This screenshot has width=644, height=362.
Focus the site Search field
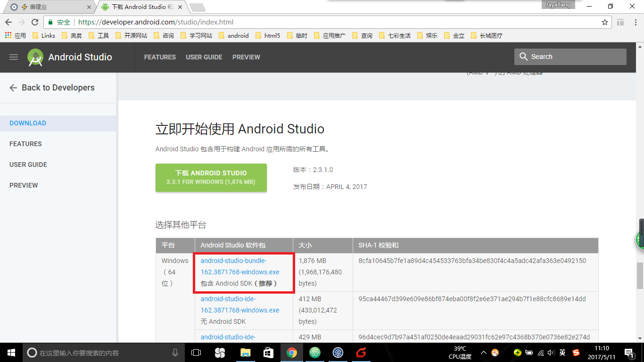[x=570, y=57]
